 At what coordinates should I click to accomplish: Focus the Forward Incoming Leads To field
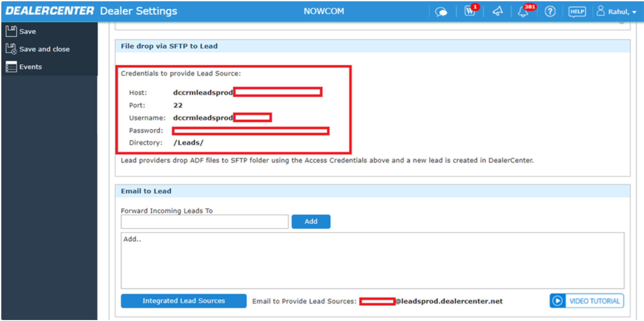point(205,221)
